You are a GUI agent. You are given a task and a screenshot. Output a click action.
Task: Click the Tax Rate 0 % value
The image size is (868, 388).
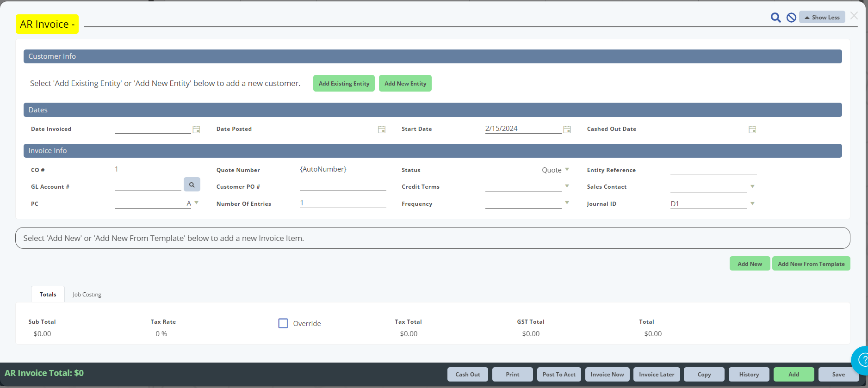(161, 334)
